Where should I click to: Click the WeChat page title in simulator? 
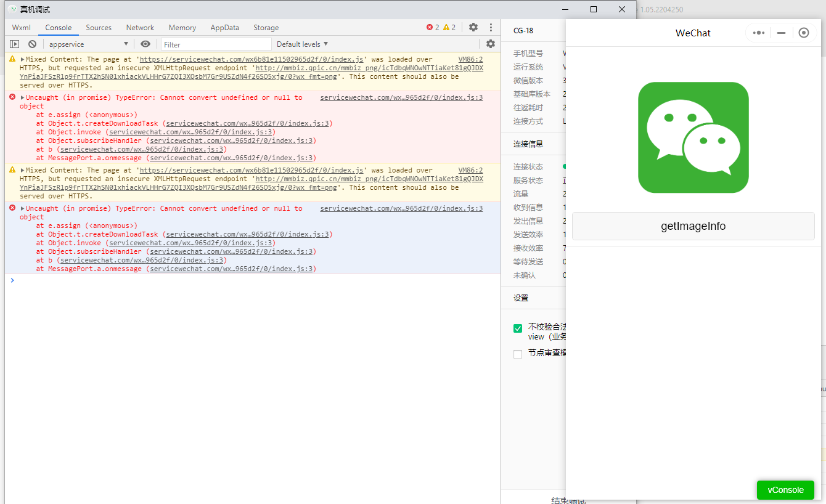pos(693,33)
